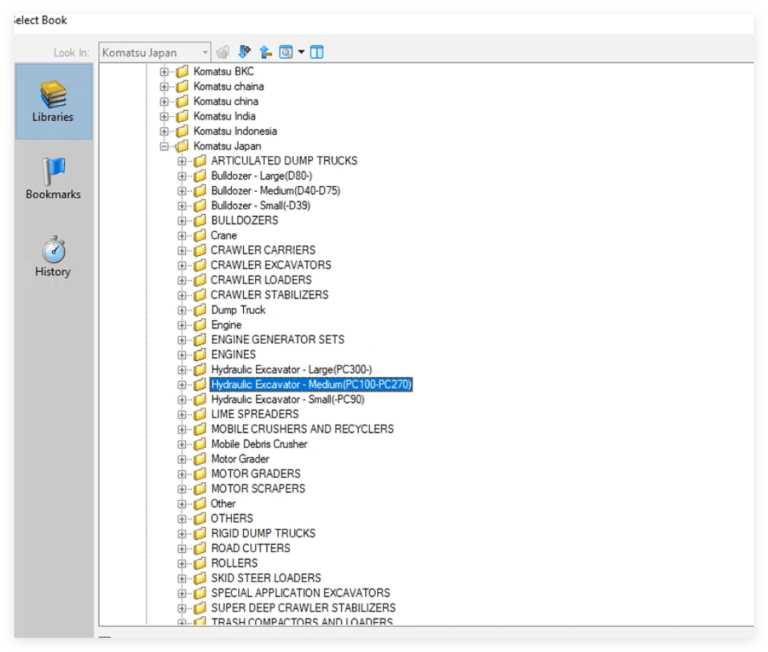Select SPECIAL APPLICATION EXCAVATORS entry
The width and height of the screenshot is (768, 652).
(300, 593)
